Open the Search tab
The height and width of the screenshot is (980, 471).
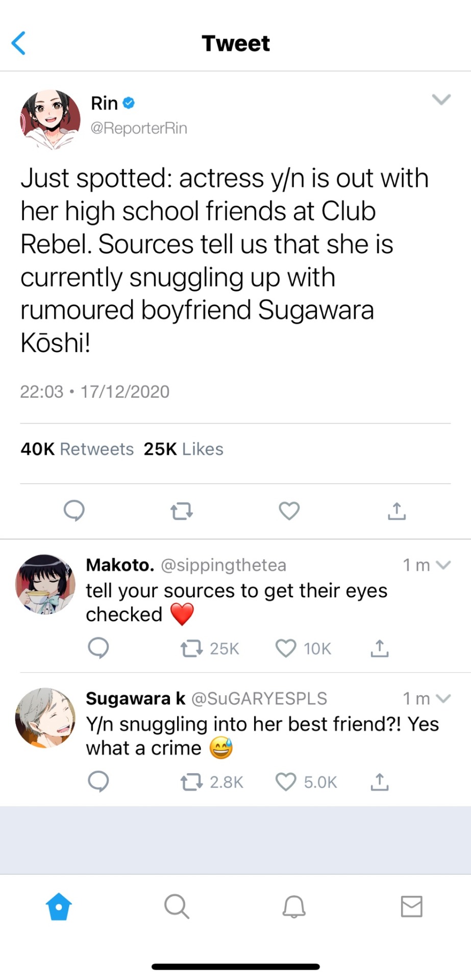177,906
